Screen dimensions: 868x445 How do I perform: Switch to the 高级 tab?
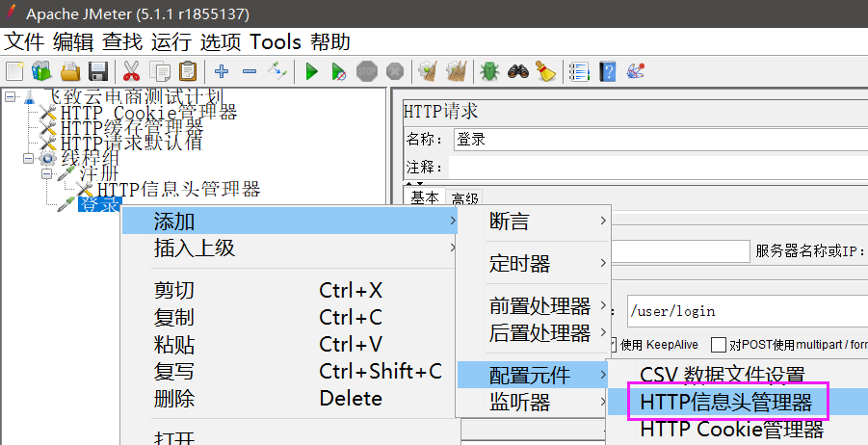coord(464,198)
